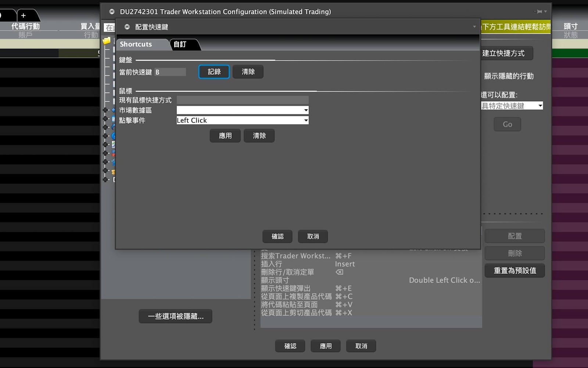Select the 顯示快速鍵彈出 row
The height and width of the screenshot is (368, 588).
pos(371,288)
